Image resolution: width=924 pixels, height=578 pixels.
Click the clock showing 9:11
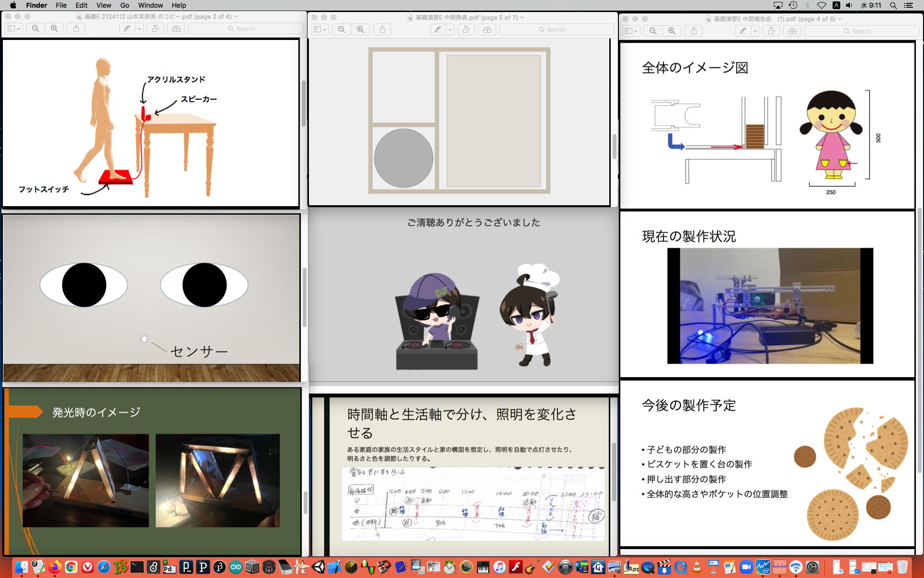click(871, 5)
